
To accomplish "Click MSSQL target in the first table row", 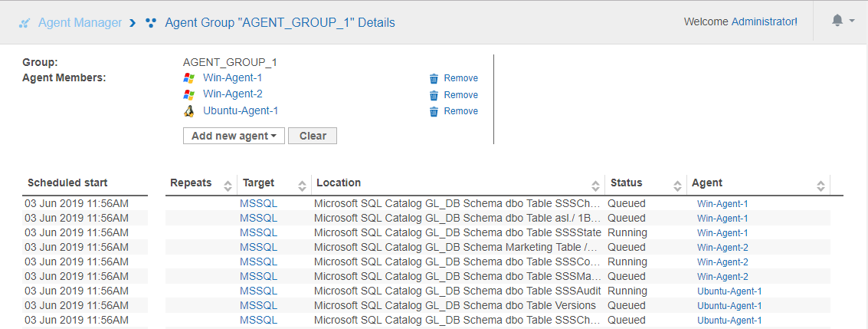I will click(x=258, y=204).
